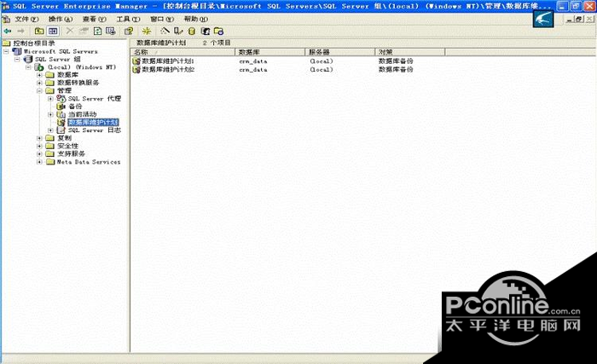The height and width of the screenshot is (364, 597).
Task: Collapse the SQL Server 组 node
Action: (17, 59)
